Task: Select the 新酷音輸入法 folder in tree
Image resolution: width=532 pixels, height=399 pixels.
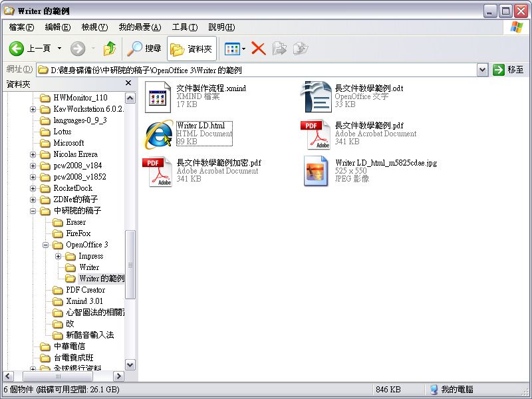Action: click(83, 335)
